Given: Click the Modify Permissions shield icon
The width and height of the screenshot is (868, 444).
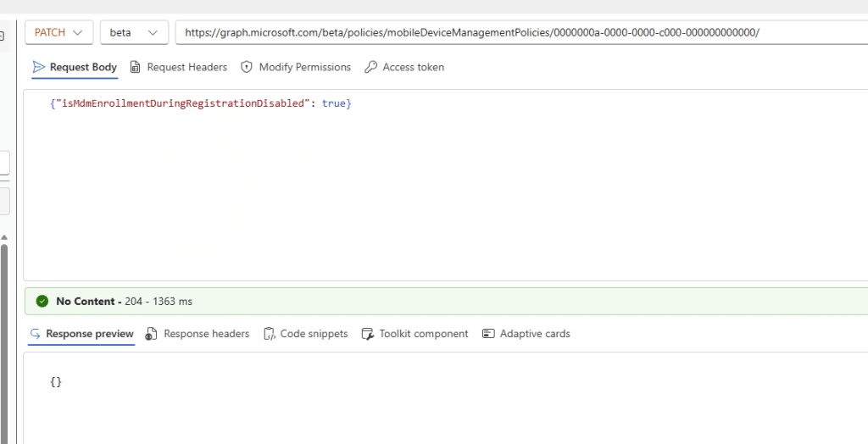Looking at the screenshot, I should coord(247,67).
